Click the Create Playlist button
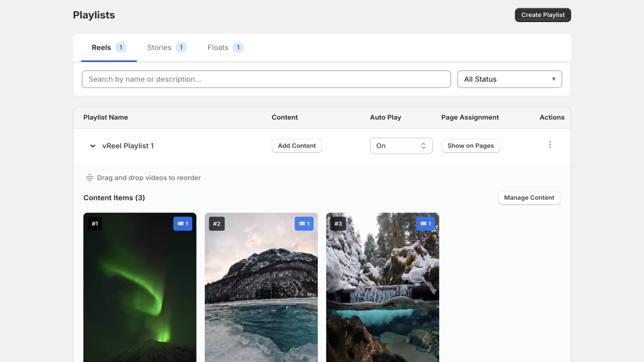Viewport: 644px width, 362px height. coord(543,15)
